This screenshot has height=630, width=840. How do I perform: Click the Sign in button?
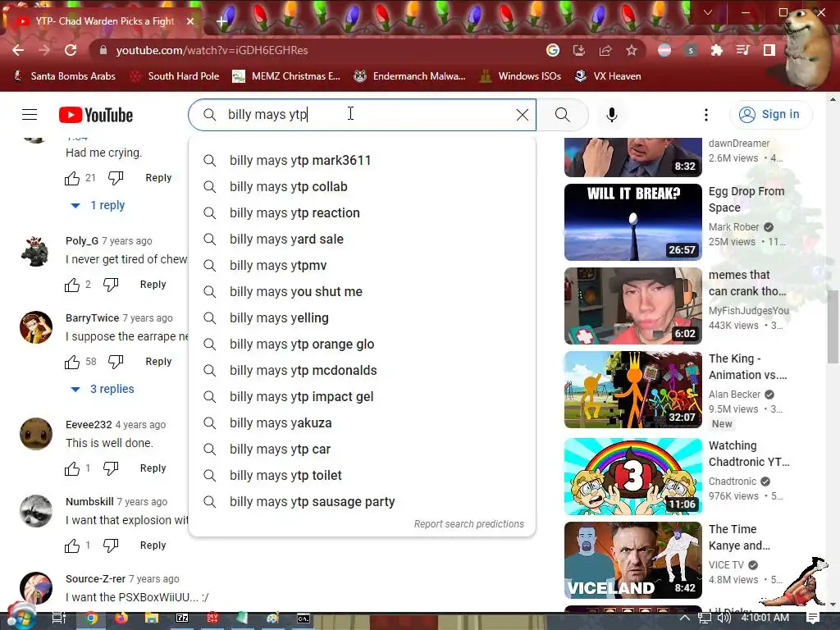point(770,115)
